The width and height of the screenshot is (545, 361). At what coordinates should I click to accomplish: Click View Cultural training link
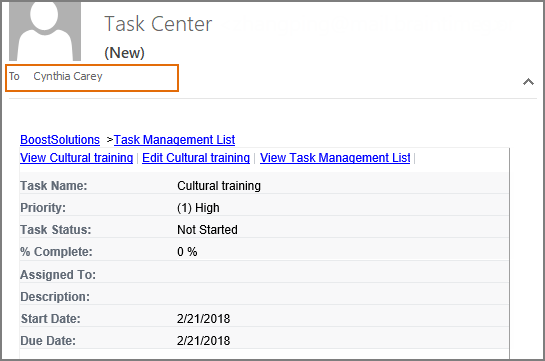pos(76,158)
